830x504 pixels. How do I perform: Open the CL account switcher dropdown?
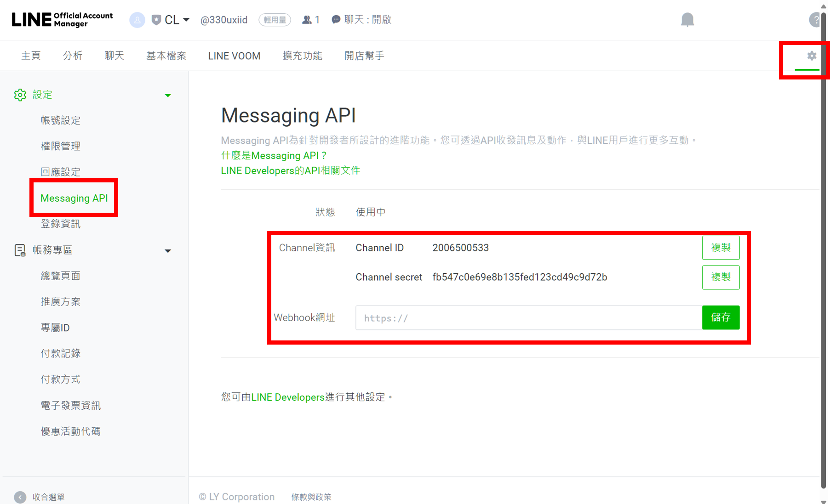click(x=177, y=20)
